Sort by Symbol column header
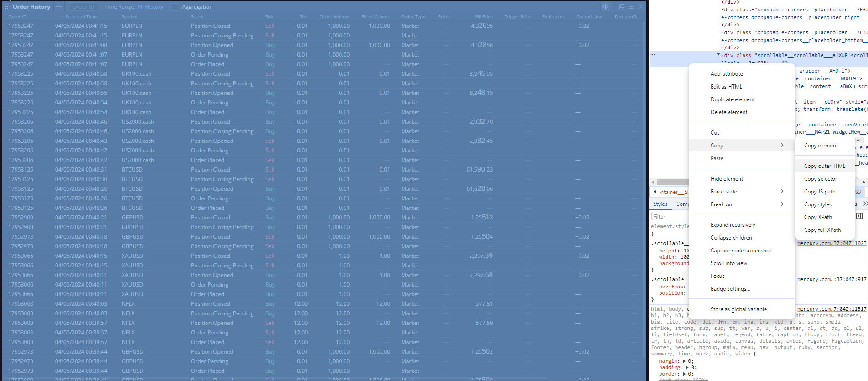Viewport: 868px width, 381px height. tap(129, 17)
